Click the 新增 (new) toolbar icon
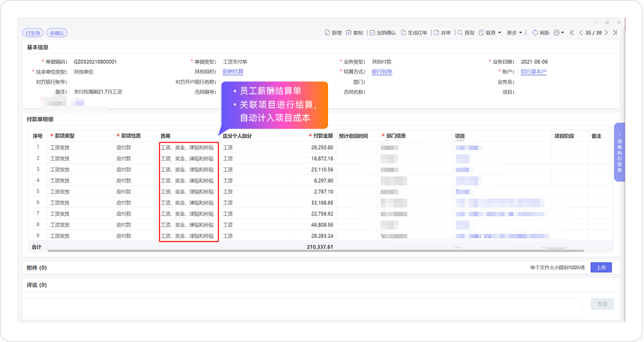 [x=328, y=33]
